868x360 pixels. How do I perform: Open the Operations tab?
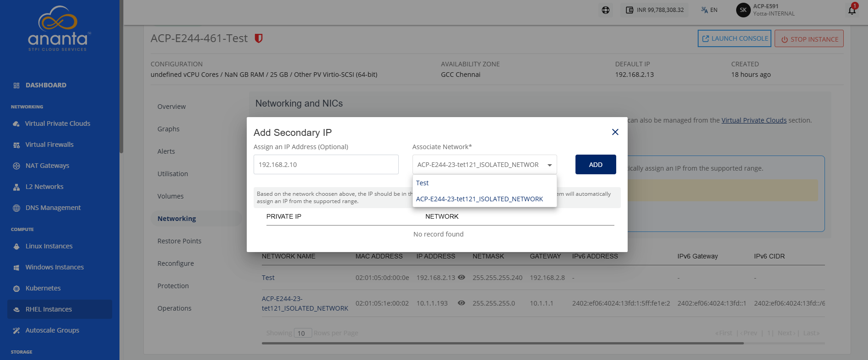(x=174, y=308)
